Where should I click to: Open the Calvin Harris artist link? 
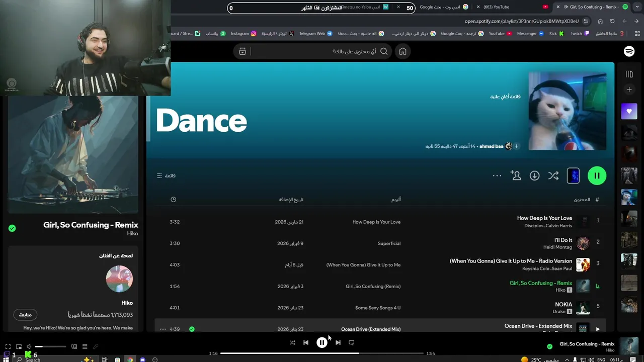[x=559, y=226]
